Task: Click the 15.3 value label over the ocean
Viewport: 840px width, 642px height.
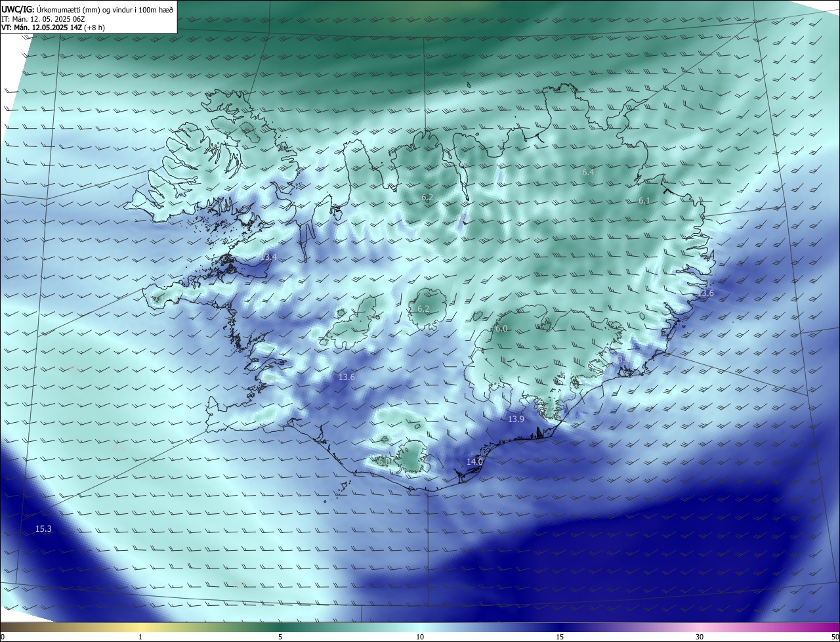Action: pyautogui.click(x=43, y=528)
